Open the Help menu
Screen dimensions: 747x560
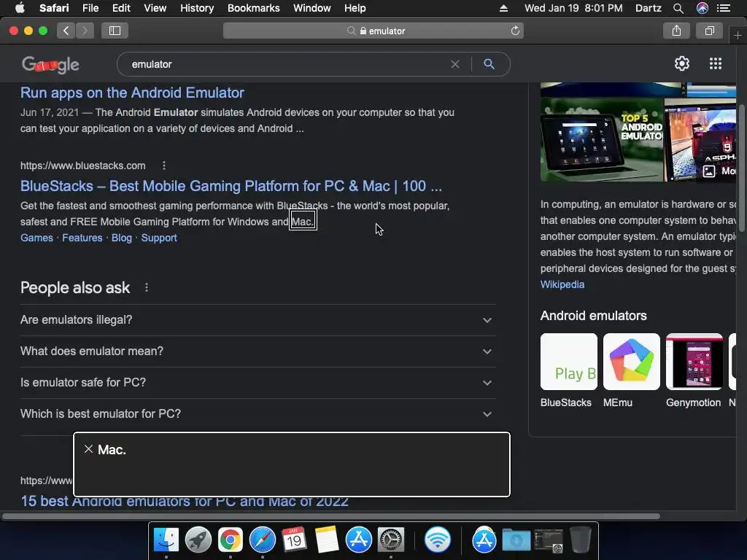(x=355, y=8)
